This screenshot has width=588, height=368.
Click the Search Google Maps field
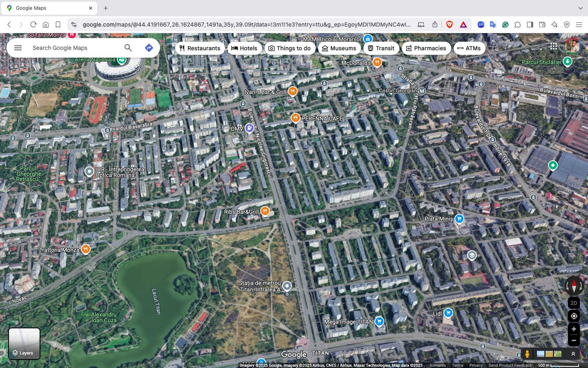click(x=76, y=48)
